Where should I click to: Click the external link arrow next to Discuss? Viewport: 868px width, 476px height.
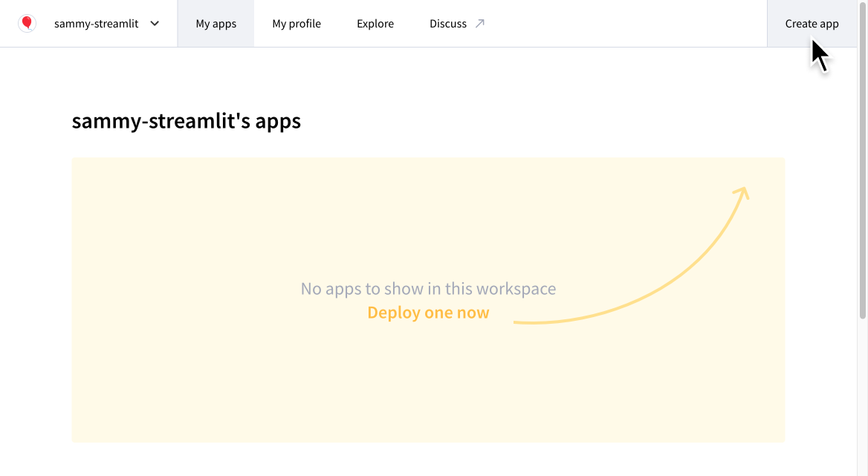click(x=482, y=22)
